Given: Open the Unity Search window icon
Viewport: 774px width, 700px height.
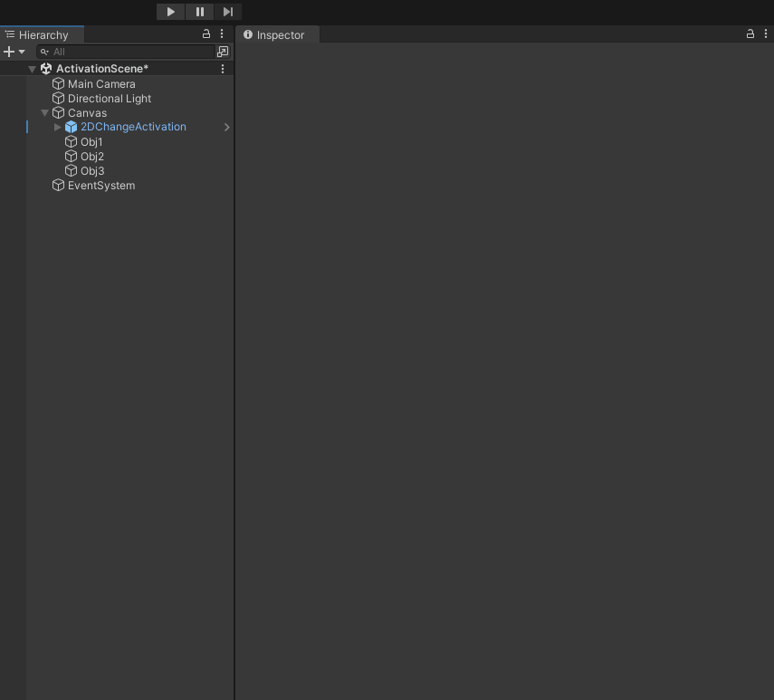Looking at the screenshot, I should [x=223, y=52].
